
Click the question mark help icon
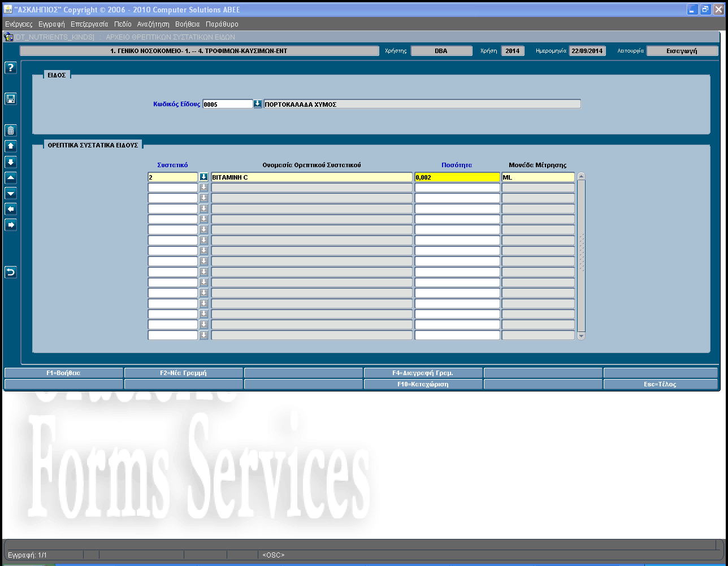coord(10,68)
